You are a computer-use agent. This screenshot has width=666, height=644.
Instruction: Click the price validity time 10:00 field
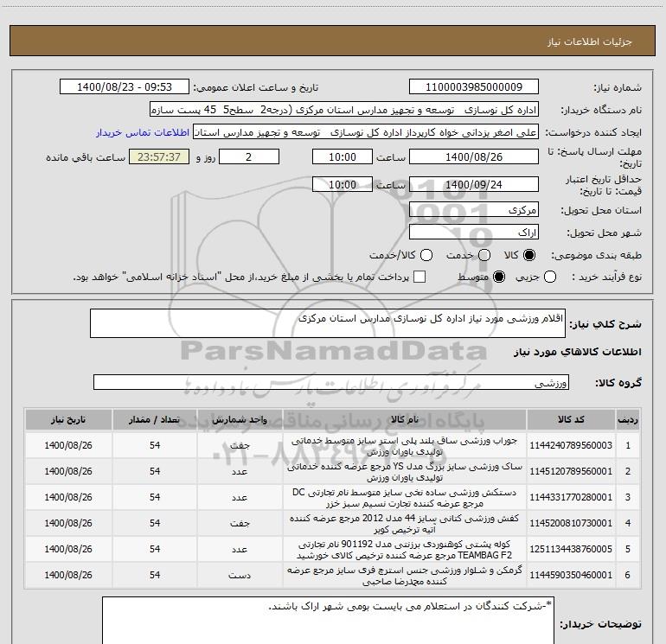pos(343,185)
